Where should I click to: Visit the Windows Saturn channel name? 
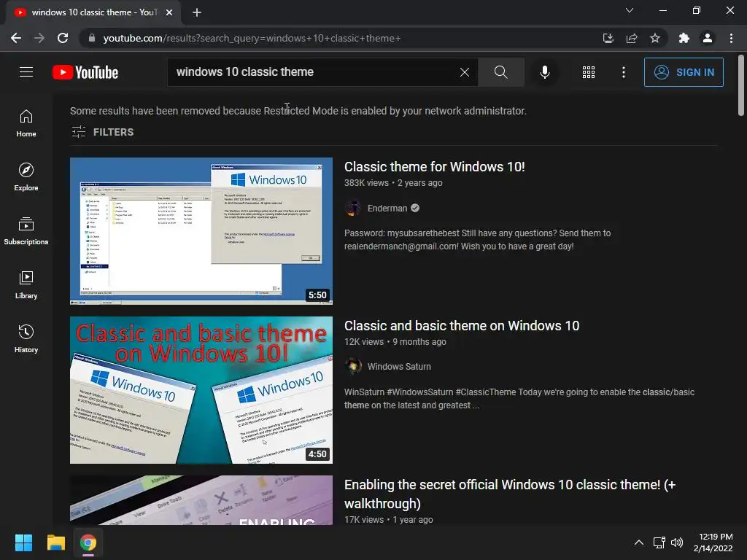tap(399, 367)
